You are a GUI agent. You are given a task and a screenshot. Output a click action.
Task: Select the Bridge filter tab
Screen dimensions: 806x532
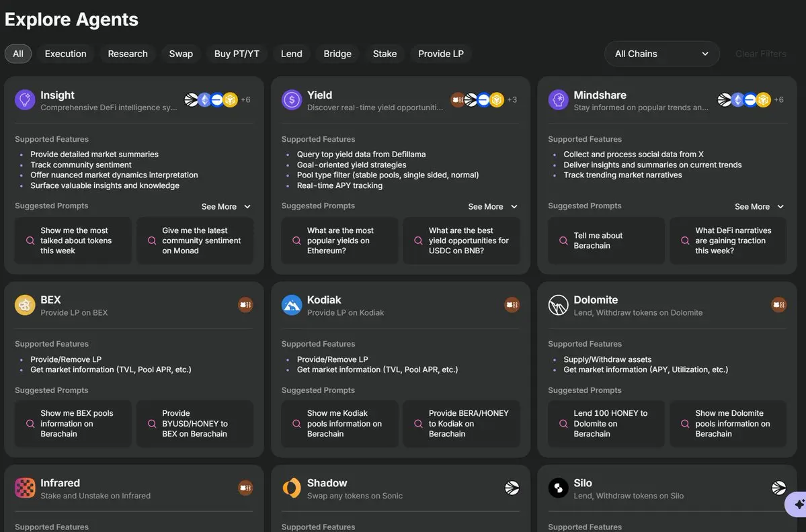tap(337, 54)
